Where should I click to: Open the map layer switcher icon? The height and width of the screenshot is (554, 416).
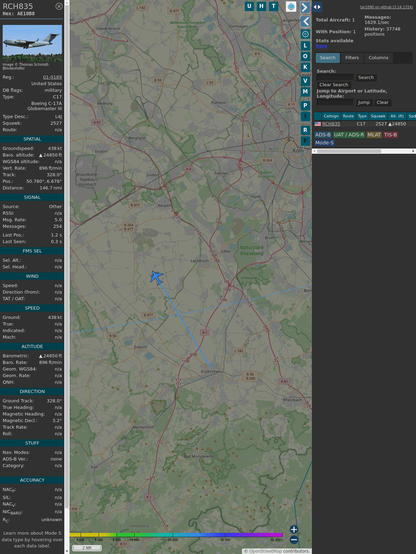(291, 7)
